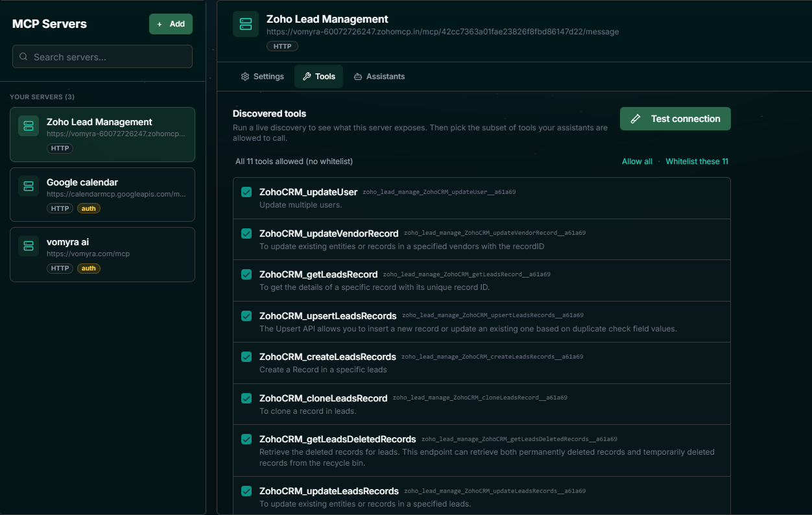Uncheck the ZohoCRM_cloneLeadsRecord checkbox
Screen dimensions: 812x515
(x=246, y=398)
